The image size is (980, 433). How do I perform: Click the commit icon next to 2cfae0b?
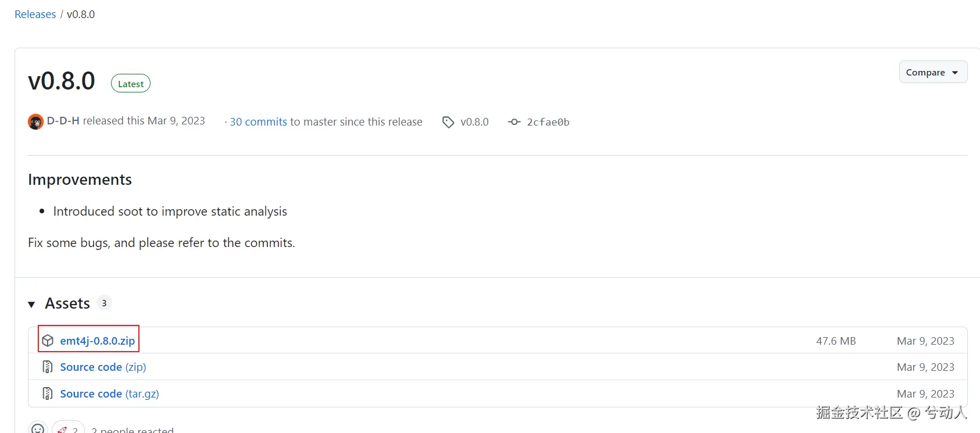pos(514,122)
